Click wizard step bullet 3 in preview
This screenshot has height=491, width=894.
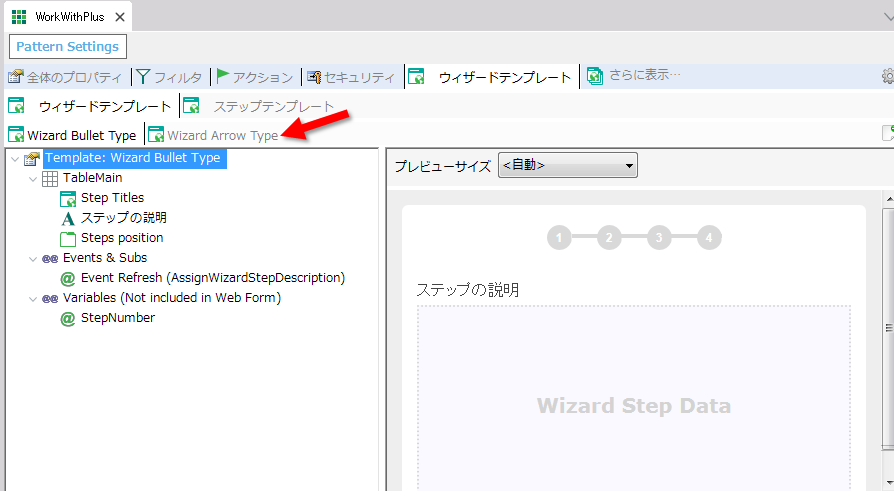click(659, 237)
